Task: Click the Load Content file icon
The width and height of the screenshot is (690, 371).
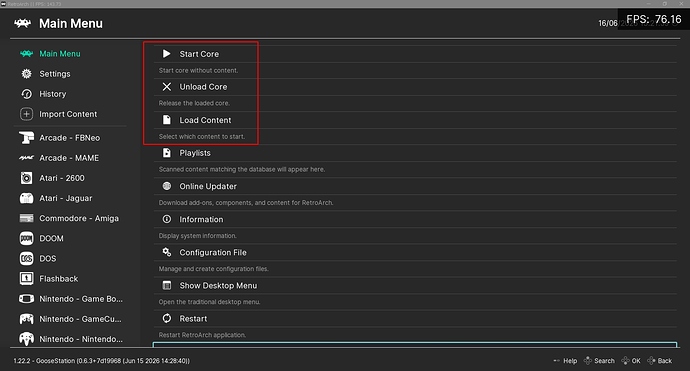Action: pos(167,120)
